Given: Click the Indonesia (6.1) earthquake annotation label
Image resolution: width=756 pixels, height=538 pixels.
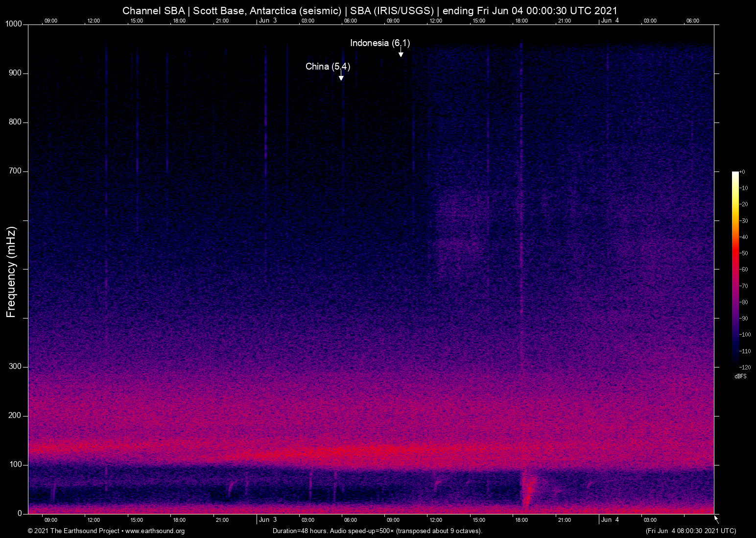Looking at the screenshot, I should click(x=380, y=43).
